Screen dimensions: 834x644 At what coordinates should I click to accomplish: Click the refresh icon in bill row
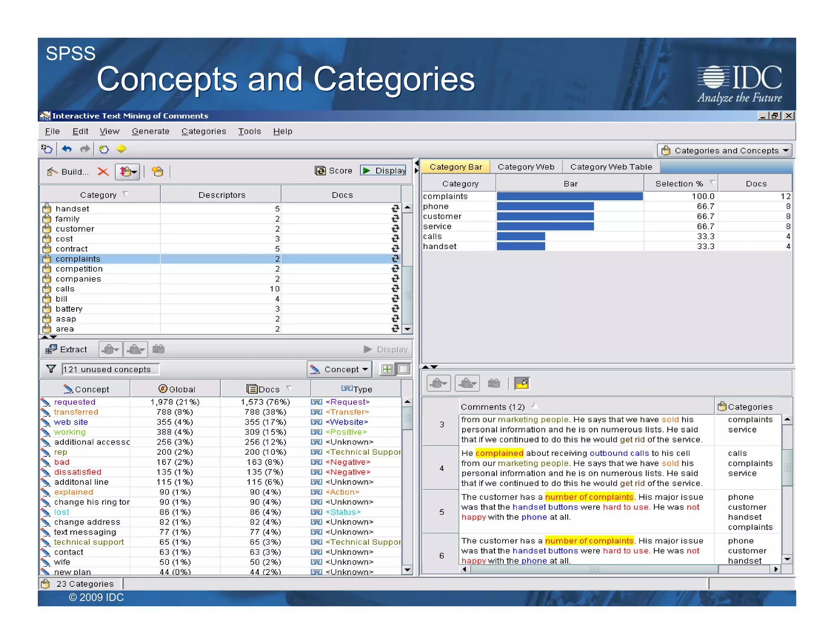coord(395,299)
